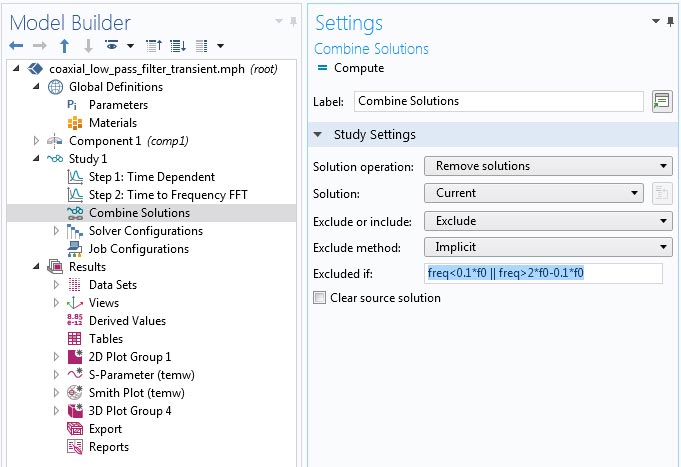
Task: Select the Materials node icon
Action: (x=74, y=123)
